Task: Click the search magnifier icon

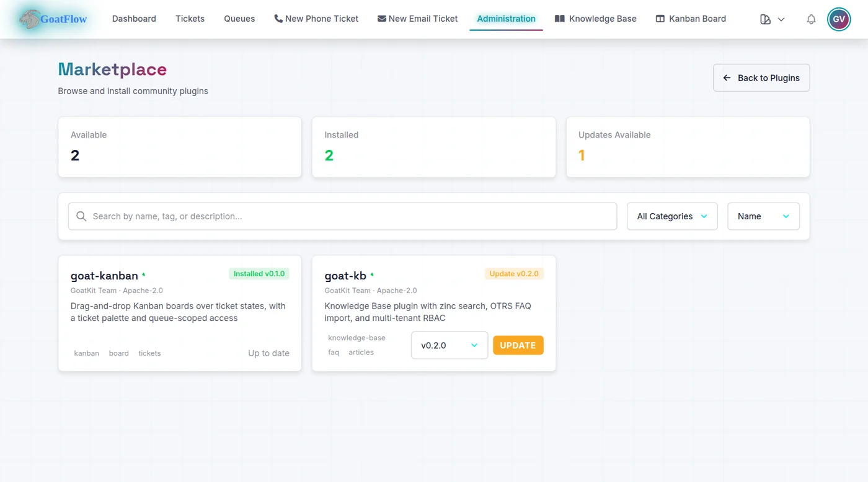Action: click(81, 216)
